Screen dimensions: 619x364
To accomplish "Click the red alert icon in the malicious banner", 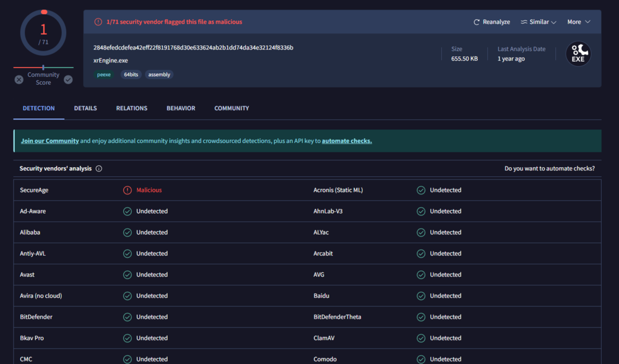I will [x=98, y=22].
